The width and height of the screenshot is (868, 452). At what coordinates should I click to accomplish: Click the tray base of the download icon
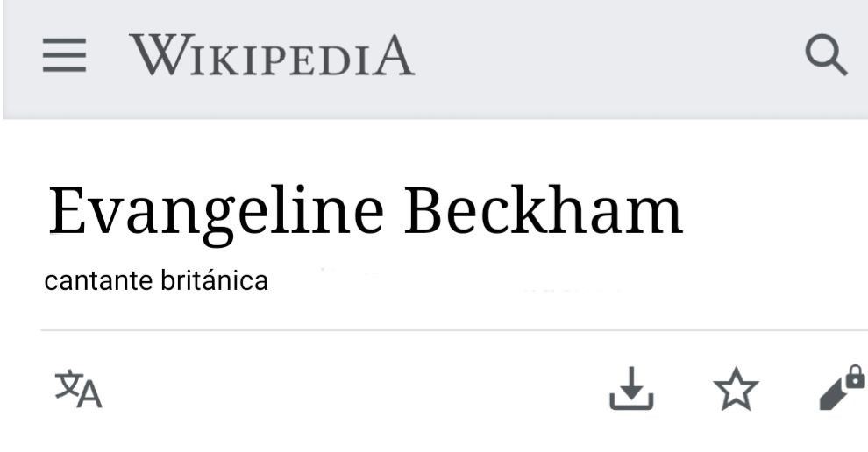click(631, 403)
